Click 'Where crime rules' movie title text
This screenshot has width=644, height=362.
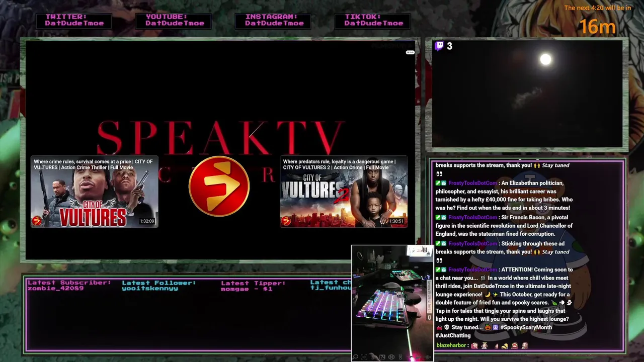94,164
